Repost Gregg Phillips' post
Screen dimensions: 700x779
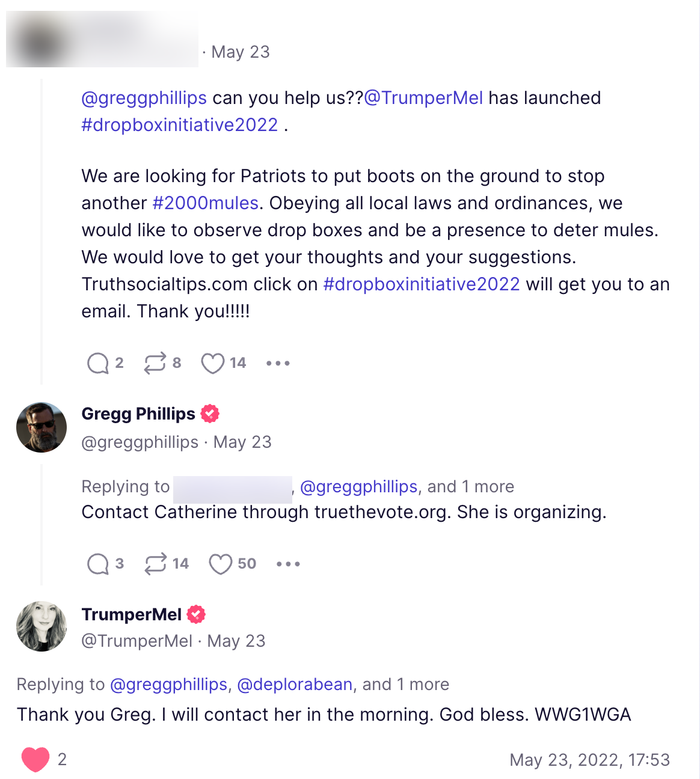click(155, 564)
